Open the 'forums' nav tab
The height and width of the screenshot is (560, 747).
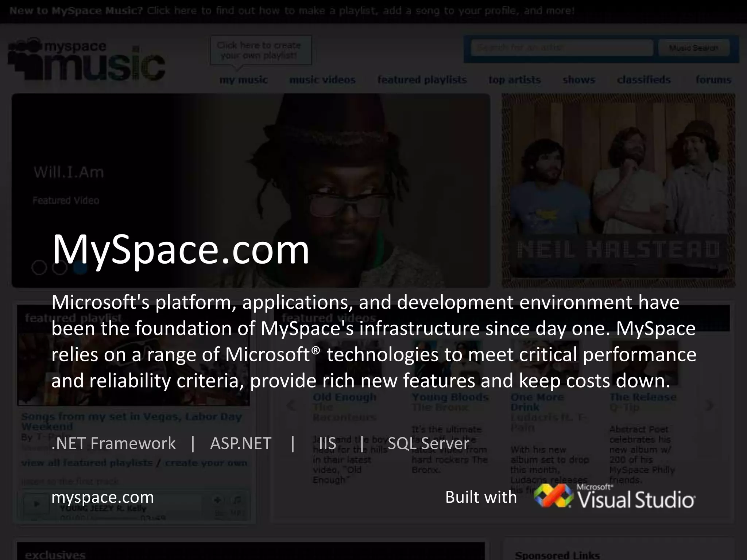713,79
